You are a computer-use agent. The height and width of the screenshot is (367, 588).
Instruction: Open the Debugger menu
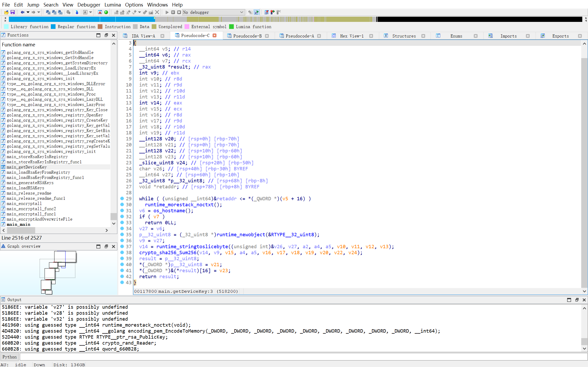coord(89,5)
